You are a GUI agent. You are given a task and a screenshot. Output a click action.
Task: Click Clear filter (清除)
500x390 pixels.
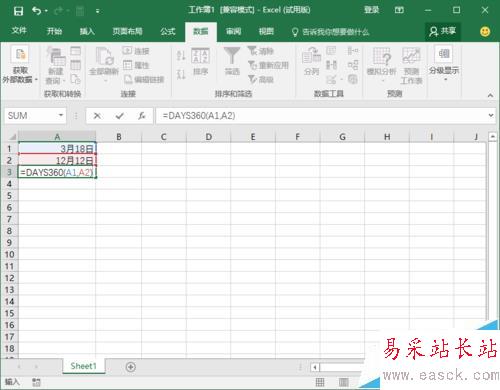261,51
